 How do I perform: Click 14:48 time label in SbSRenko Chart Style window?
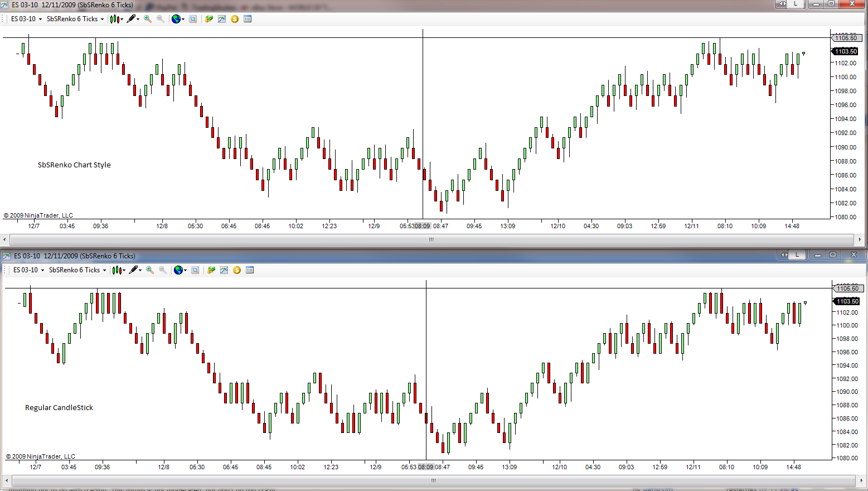click(x=792, y=226)
